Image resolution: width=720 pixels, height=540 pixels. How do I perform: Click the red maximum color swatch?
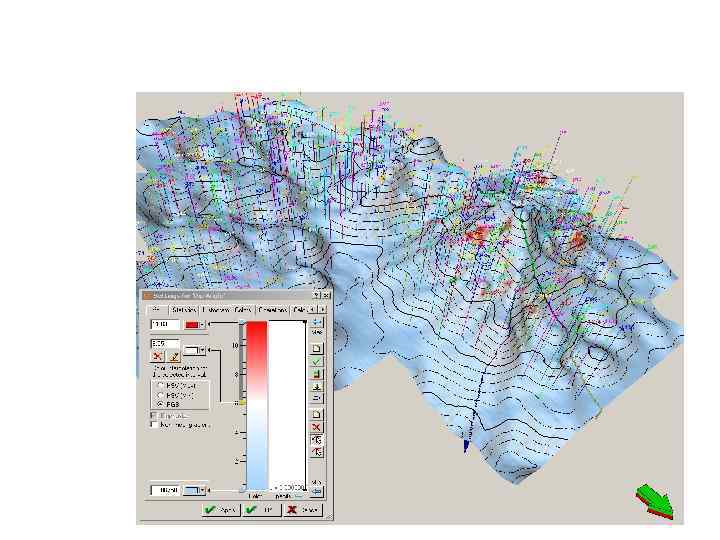pyautogui.click(x=191, y=325)
